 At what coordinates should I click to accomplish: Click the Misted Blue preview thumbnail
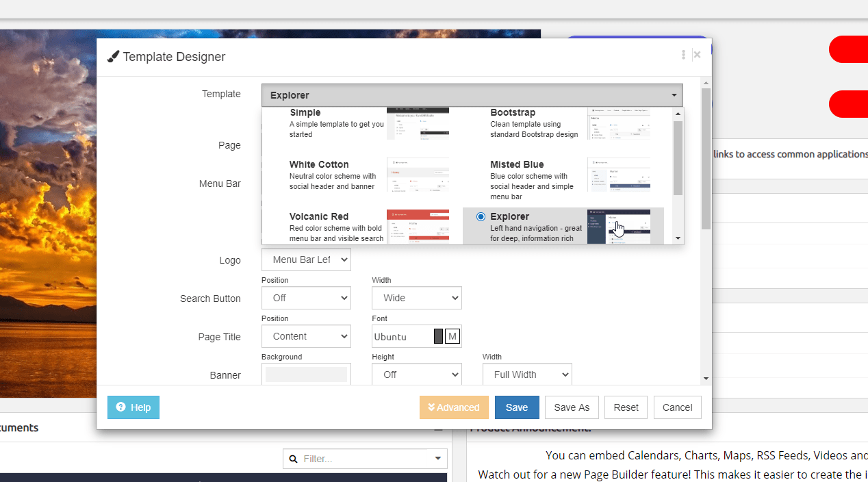619,175
